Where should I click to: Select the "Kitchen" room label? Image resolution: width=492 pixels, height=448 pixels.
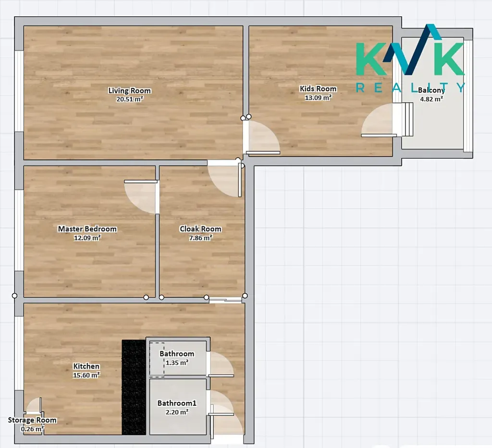[86, 366]
